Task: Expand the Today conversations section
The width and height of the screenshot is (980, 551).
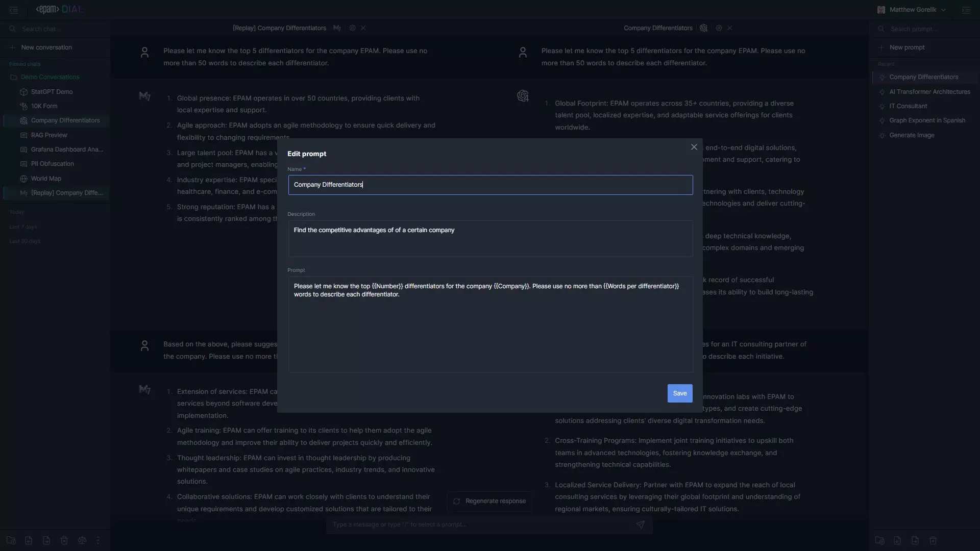Action: pos(16,212)
